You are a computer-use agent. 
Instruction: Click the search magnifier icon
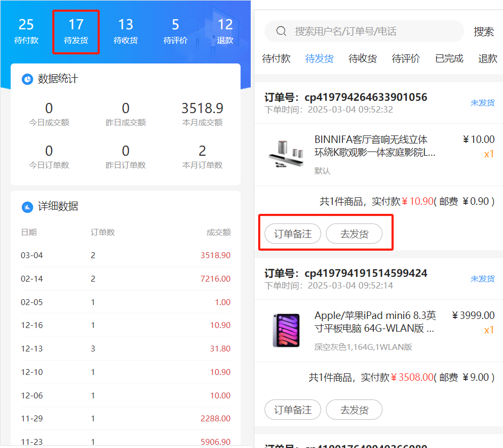(282, 31)
